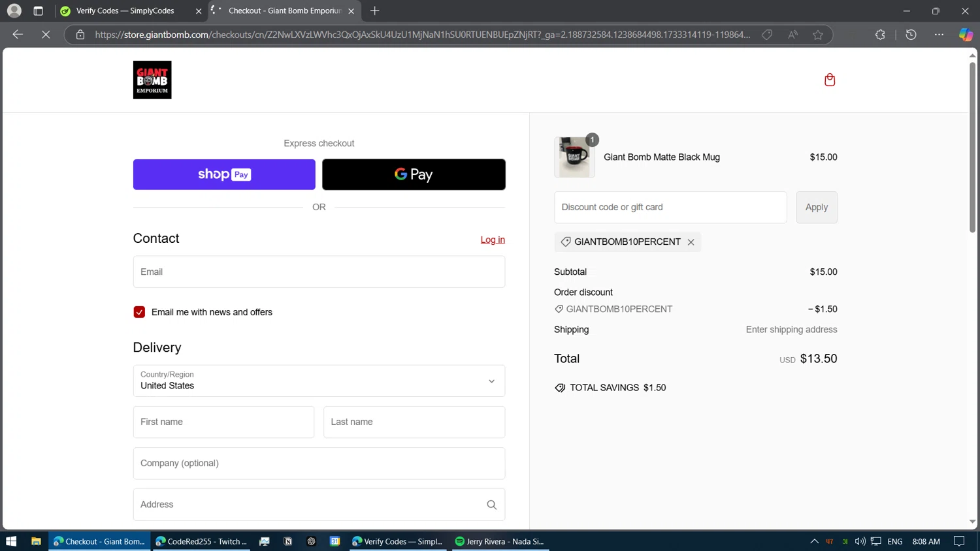Click the First name field
Screen dimensions: 980x551
tap(223, 422)
